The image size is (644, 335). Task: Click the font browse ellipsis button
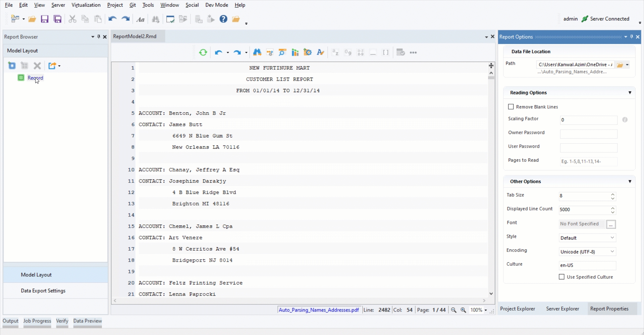611,224
